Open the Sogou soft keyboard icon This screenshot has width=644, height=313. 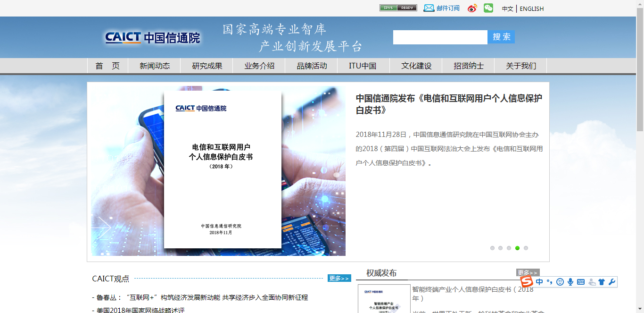(x=581, y=282)
